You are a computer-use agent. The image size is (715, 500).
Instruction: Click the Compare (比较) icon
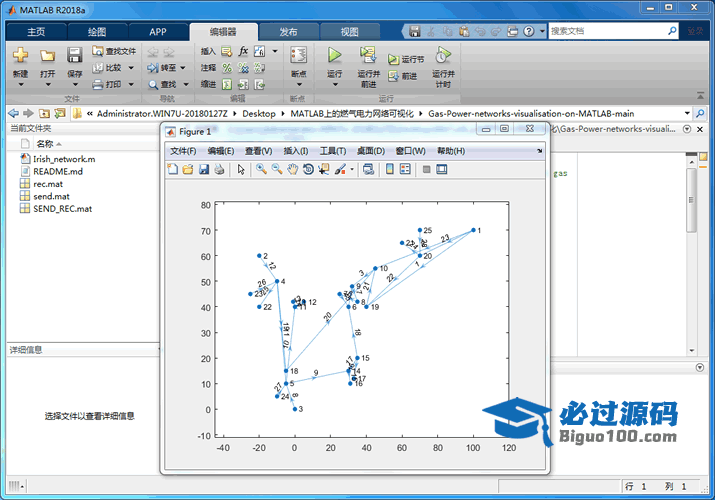[x=98, y=68]
